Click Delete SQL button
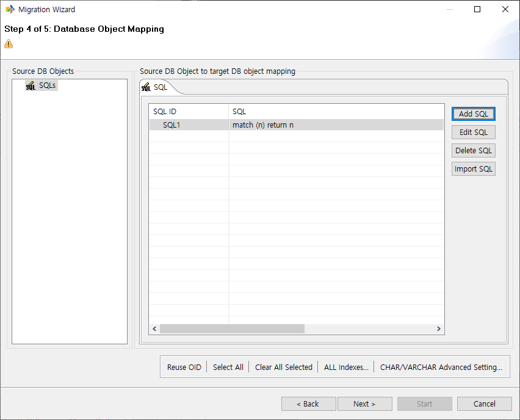 coord(473,151)
